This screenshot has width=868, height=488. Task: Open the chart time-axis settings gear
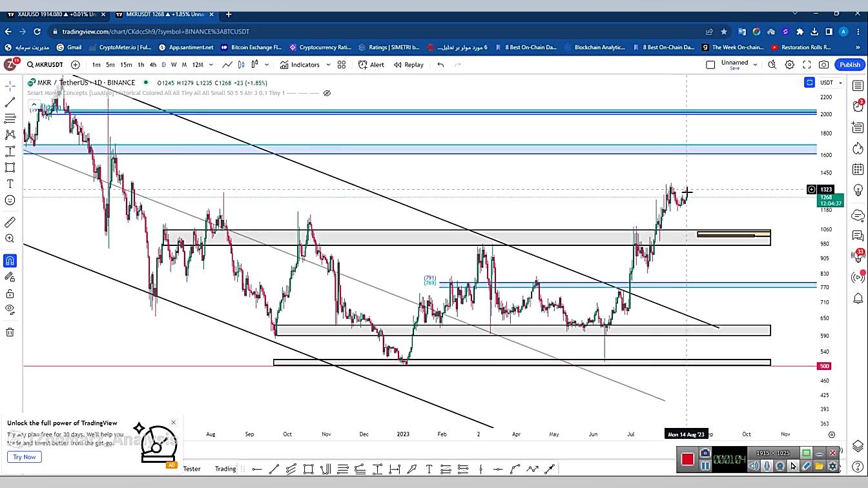pos(832,434)
